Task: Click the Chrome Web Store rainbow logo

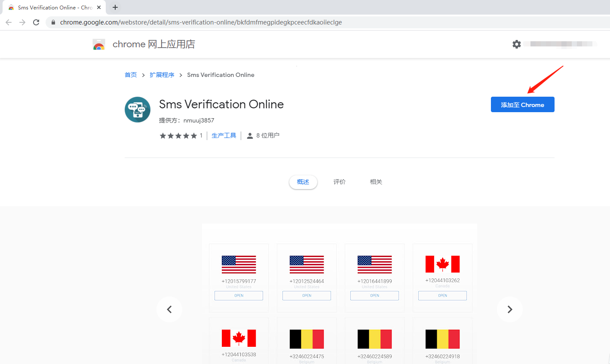Action: [99, 44]
